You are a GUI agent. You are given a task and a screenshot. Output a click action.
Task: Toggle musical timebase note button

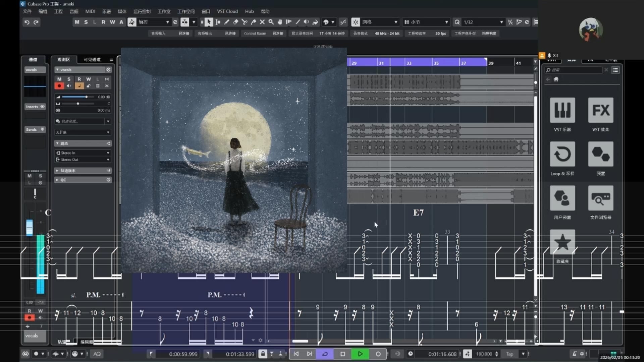tap(79, 86)
